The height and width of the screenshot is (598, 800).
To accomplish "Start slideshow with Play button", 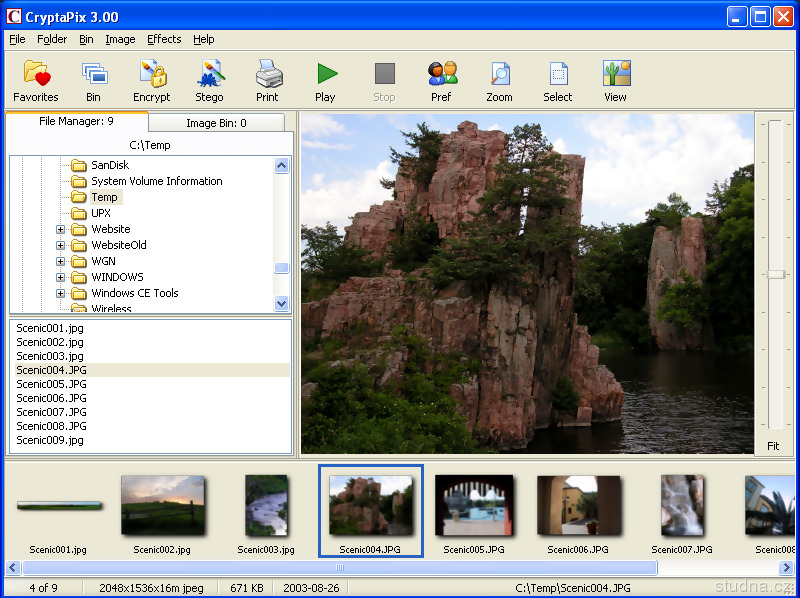I will [x=325, y=80].
